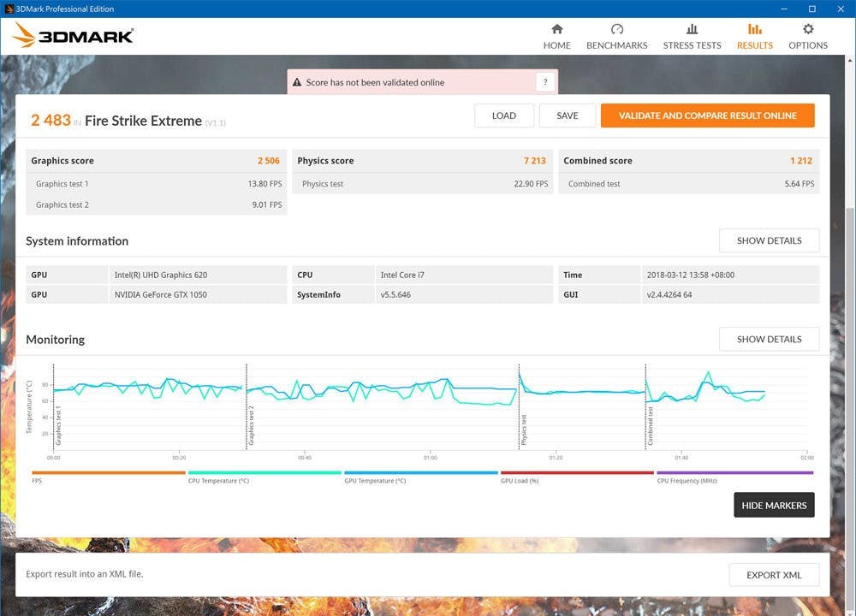Toggle the CPU Temperature legend bar
This screenshot has height=616, width=856.
(x=265, y=472)
